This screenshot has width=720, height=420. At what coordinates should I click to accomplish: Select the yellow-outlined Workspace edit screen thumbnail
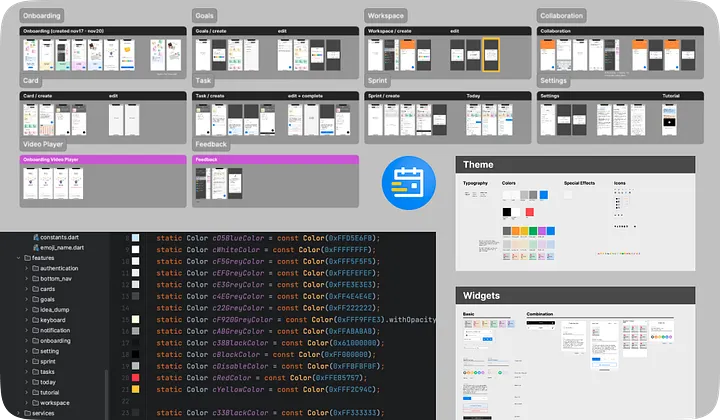491,55
